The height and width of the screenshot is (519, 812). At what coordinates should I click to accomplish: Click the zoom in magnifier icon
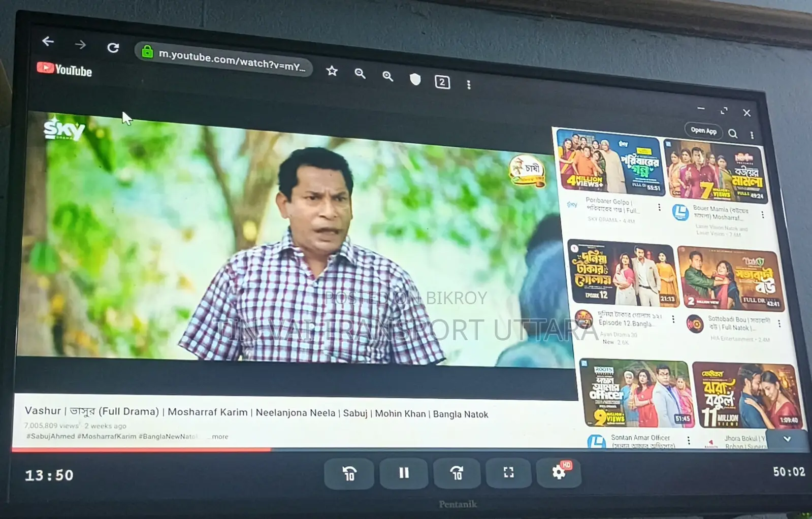tap(388, 77)
